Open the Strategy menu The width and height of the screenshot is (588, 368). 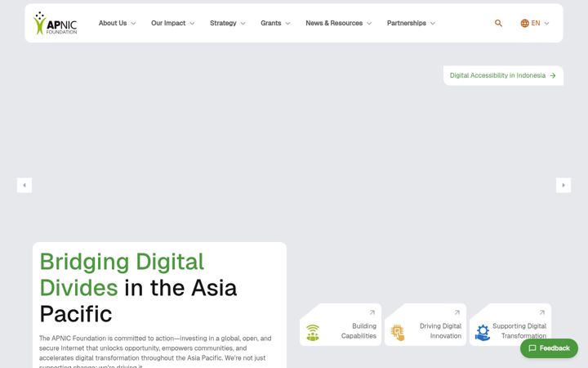click(228, 23)
